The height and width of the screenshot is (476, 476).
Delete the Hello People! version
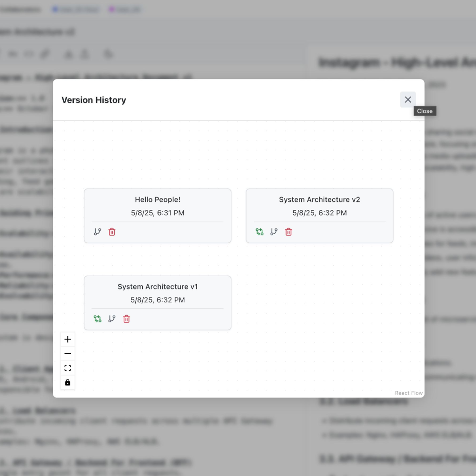(112, 232)
